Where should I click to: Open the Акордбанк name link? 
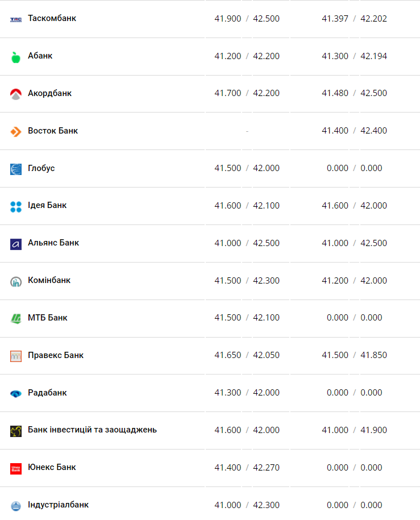(49, 93)
